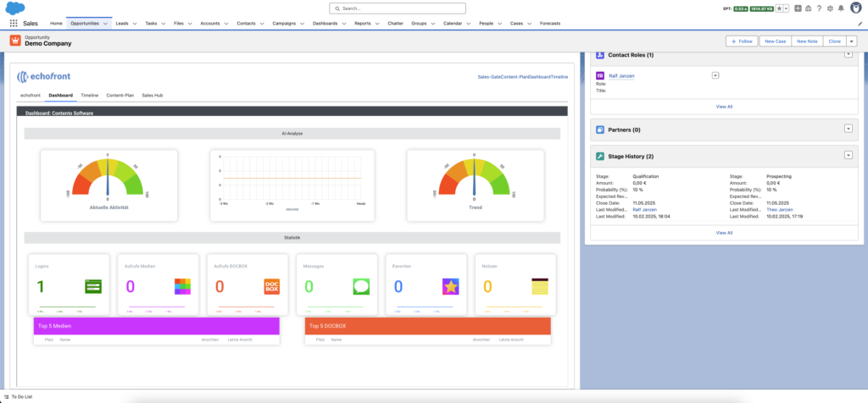Viewport: 868px width, 403px height.
Task: Add to favorites with star icon
Action: click(x=779, y=8)
